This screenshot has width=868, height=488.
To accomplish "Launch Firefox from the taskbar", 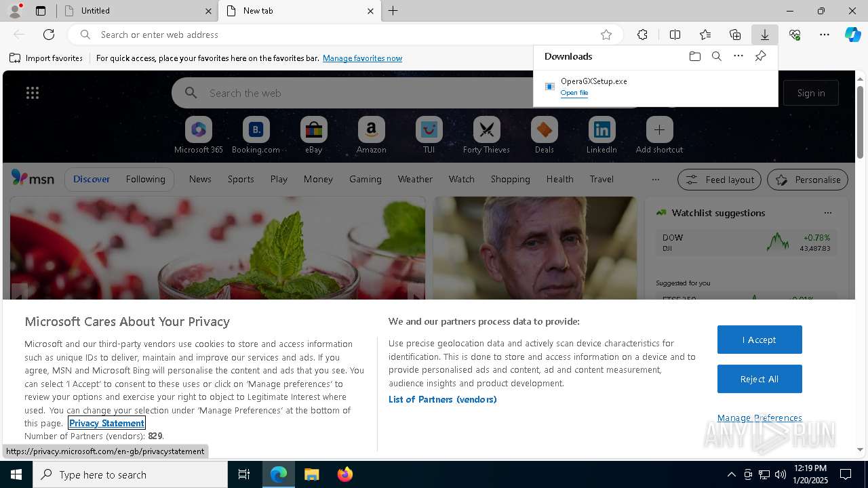I will tap(345, 474).
